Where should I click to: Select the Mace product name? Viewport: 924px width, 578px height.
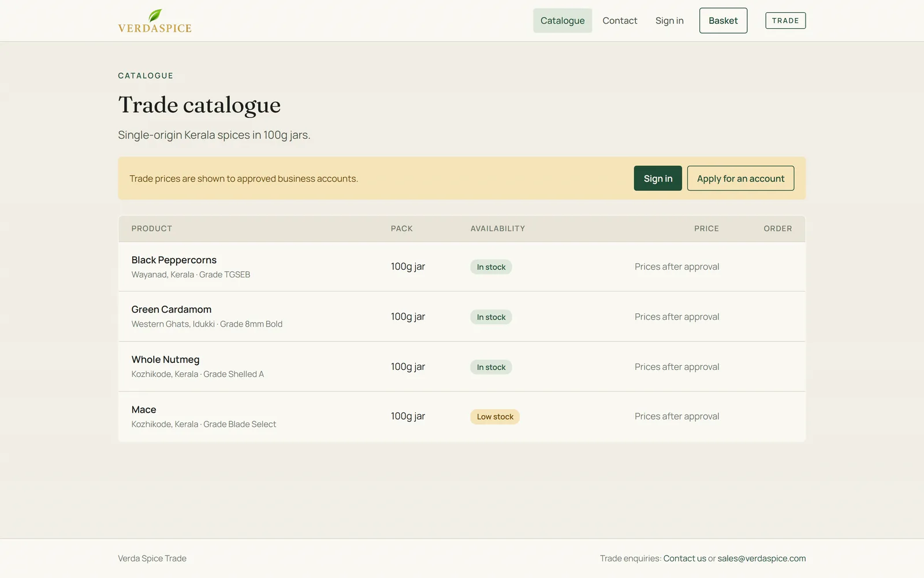click(144, 410)
